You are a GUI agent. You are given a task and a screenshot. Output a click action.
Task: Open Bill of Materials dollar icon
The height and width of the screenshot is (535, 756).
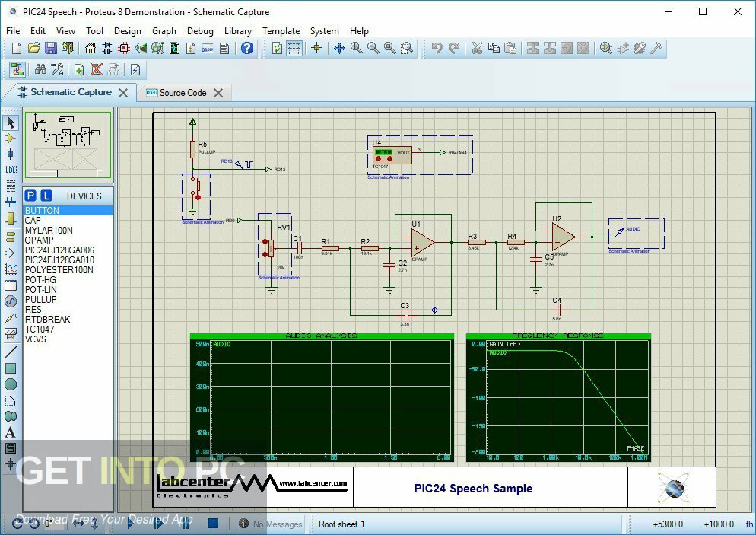coord(191,48)
